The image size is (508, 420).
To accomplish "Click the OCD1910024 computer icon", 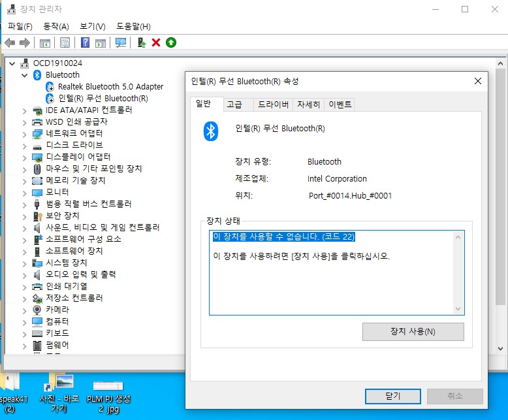I will 25,63.
